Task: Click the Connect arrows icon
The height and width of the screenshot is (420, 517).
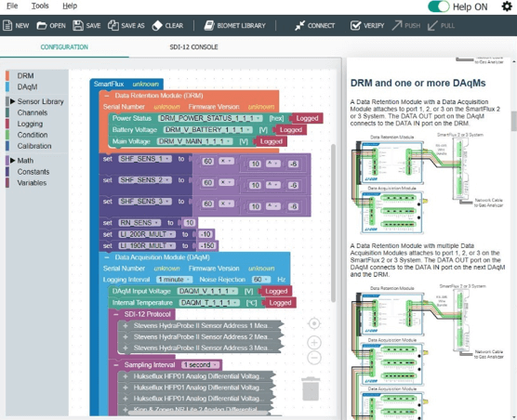Action: coord(299,26)
